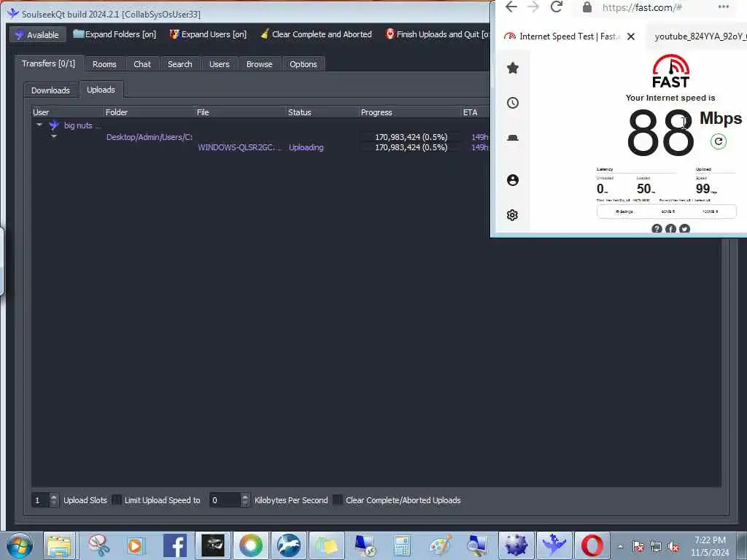This screenshot has width=747, height=560.
Task: Collapse the Desktop/Admin/Users folder row arrow
Action: tap(54, 136)
